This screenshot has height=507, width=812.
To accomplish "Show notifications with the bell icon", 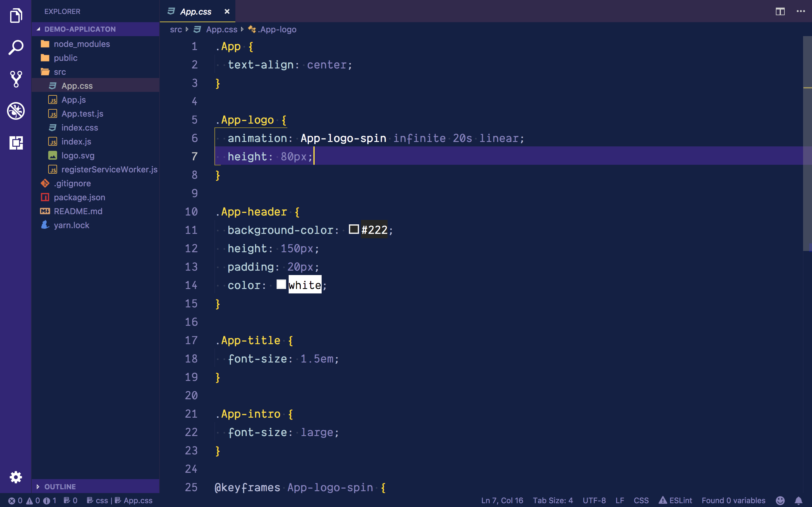I will click(799, 500).
